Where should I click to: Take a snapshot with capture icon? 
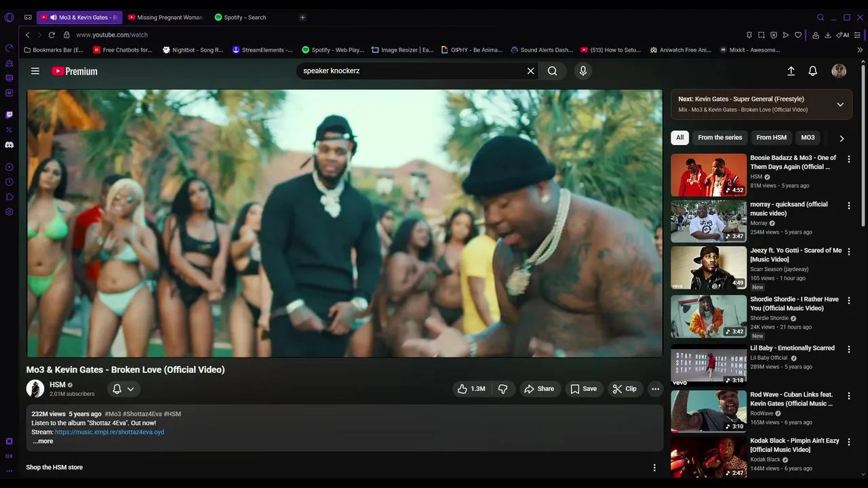tap(761, 35)
